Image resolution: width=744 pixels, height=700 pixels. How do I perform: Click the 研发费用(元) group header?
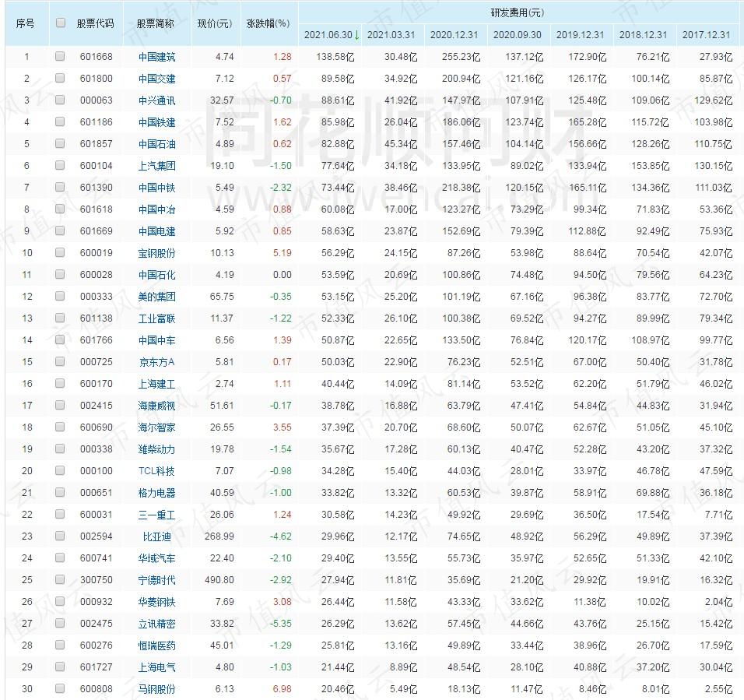tap(518, 12)
